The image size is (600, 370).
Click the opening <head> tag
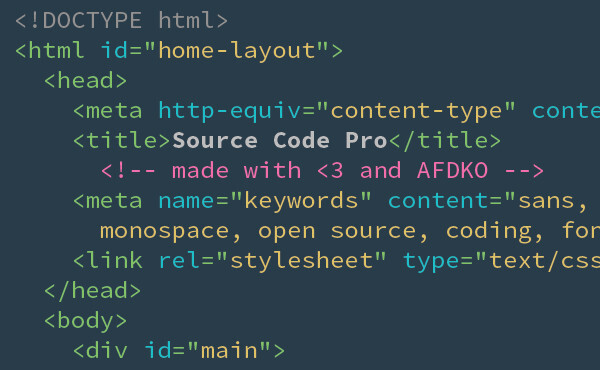pos(85,81)
